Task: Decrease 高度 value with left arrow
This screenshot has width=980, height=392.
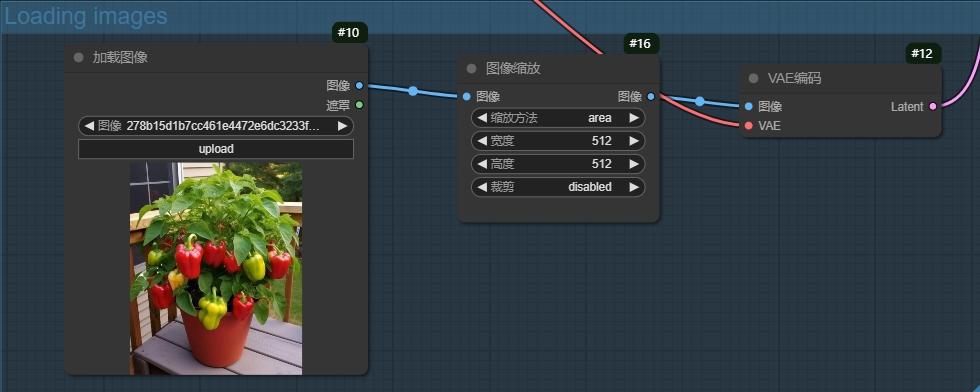Action: click(481, 164)
